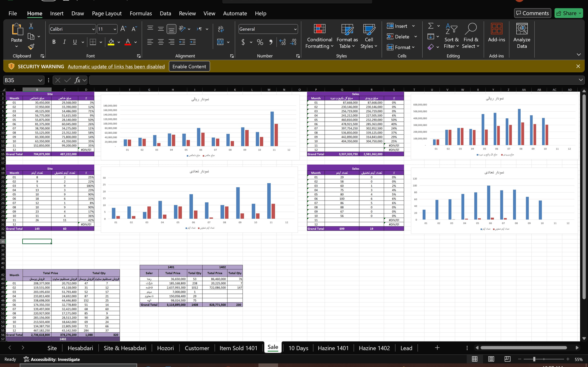Open the General number format dropdown

pos(295,29)
